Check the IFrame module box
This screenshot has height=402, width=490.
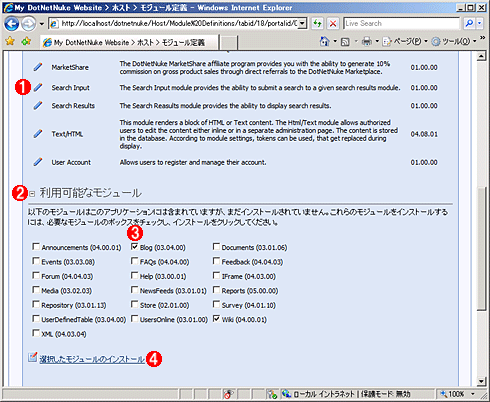coord(216,275)
